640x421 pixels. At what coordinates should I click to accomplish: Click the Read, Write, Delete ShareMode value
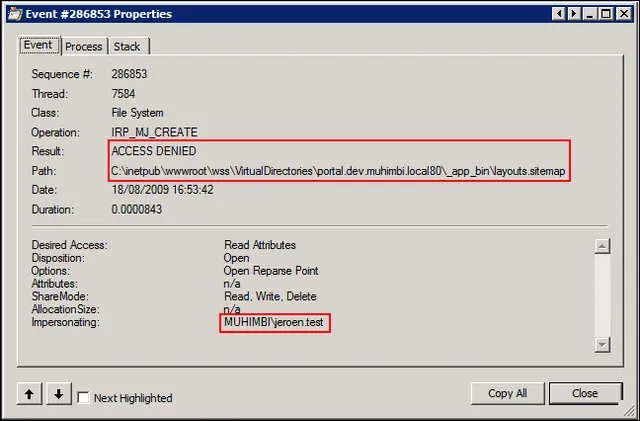pos(270,296)
